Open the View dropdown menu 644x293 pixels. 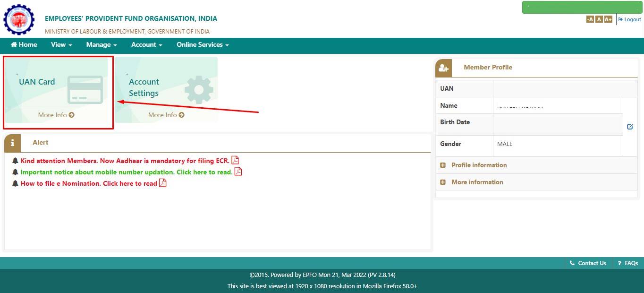point(61,45)
